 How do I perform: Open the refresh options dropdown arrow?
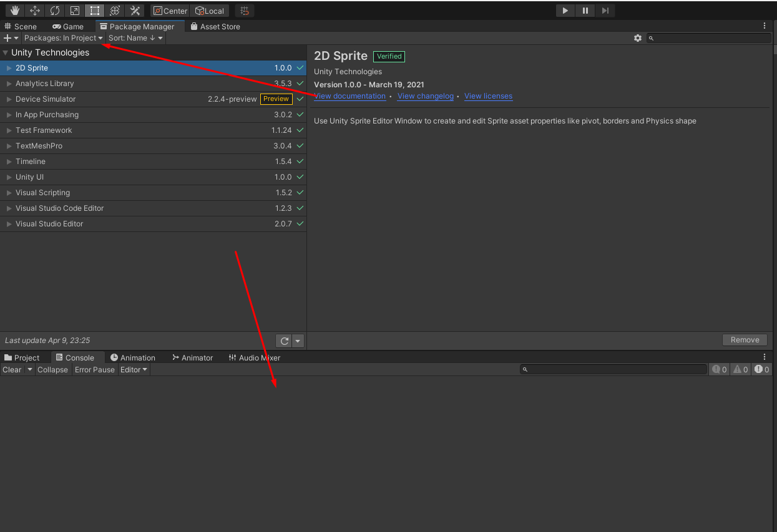(x=298, y=341)
